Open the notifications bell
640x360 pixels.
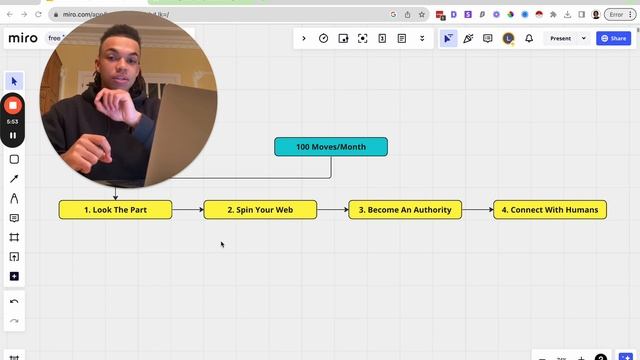tap(529, 38)
